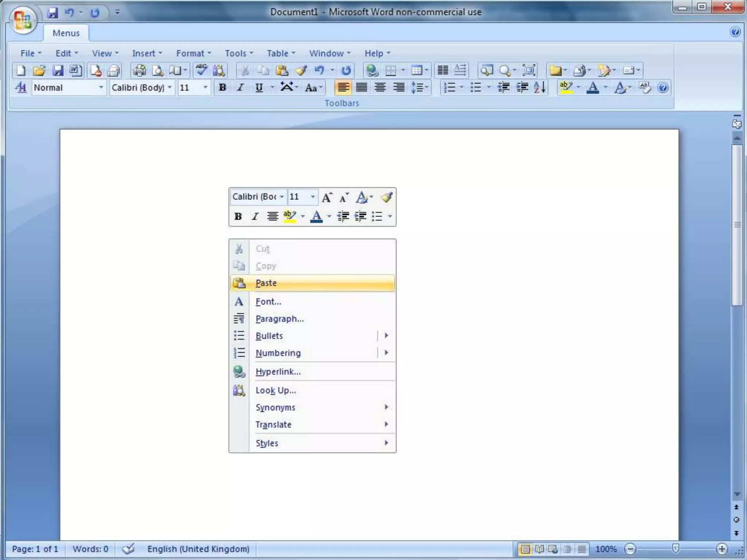The height and width of the screenshot is (560, 747).
Task: Click the Format Painter icon in the main toolbar
Action: (301, 70)
